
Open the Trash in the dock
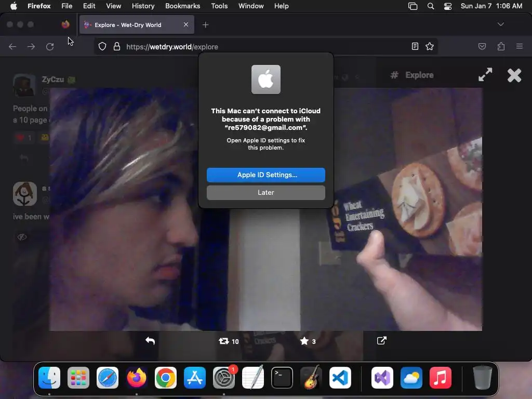(482, 378)
